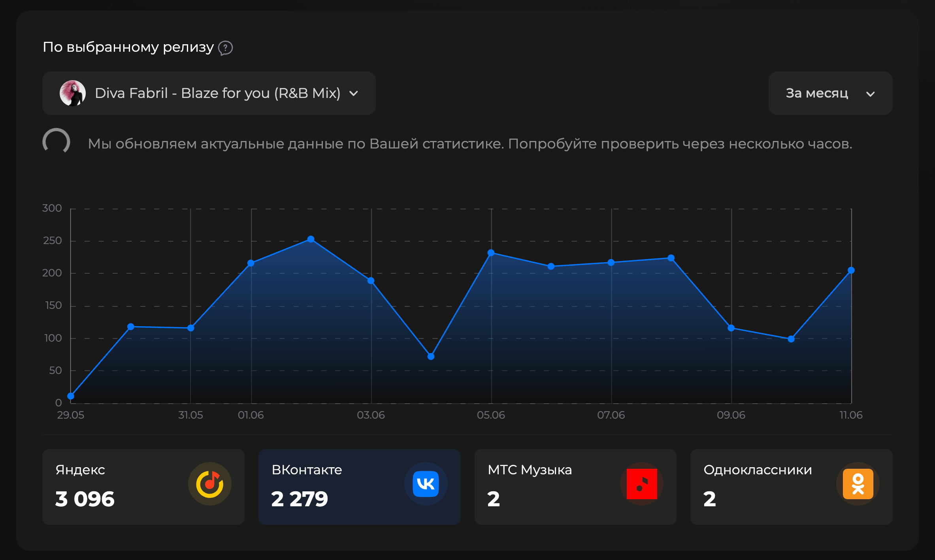Click the chart point at 11.06
The height and width of the screenshot is (560, 935).
pyautogui.click(x=851, y=270)
